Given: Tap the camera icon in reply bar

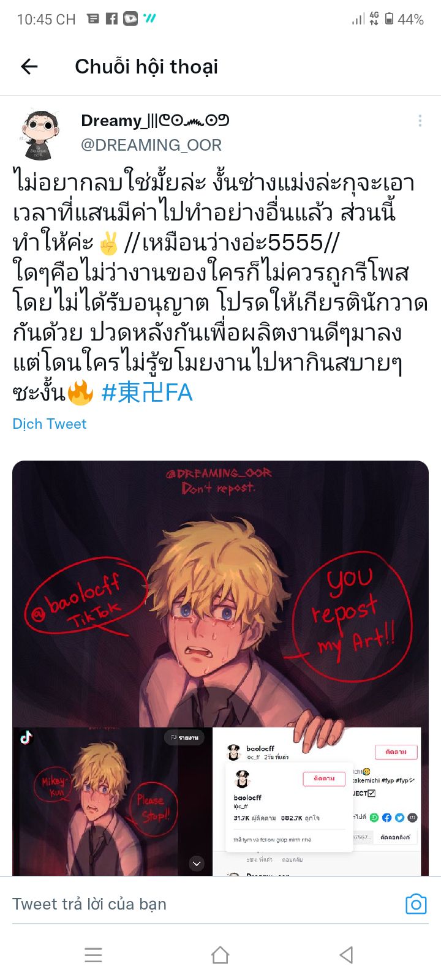Looking at the screenshot, I should tap(416, 904).
